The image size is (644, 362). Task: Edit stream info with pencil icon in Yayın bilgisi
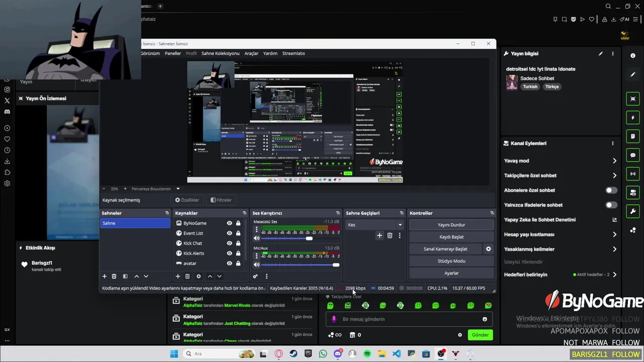pos(600,53)
